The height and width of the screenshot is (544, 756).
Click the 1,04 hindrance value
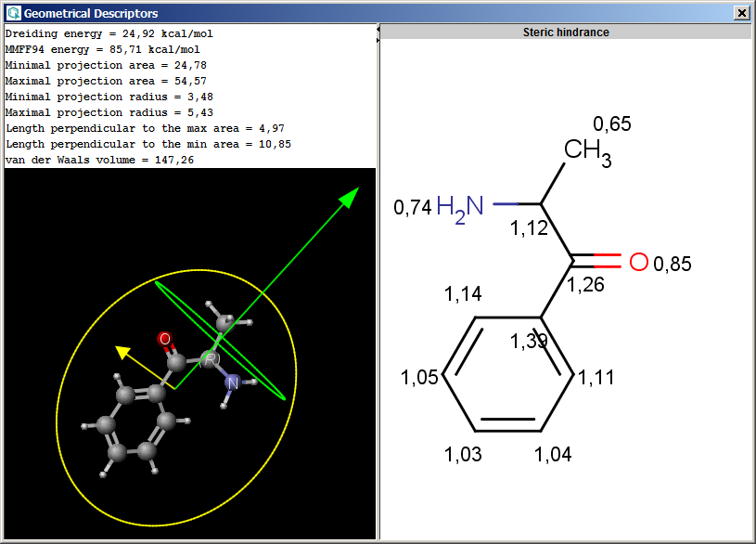(x=553, y=455)
